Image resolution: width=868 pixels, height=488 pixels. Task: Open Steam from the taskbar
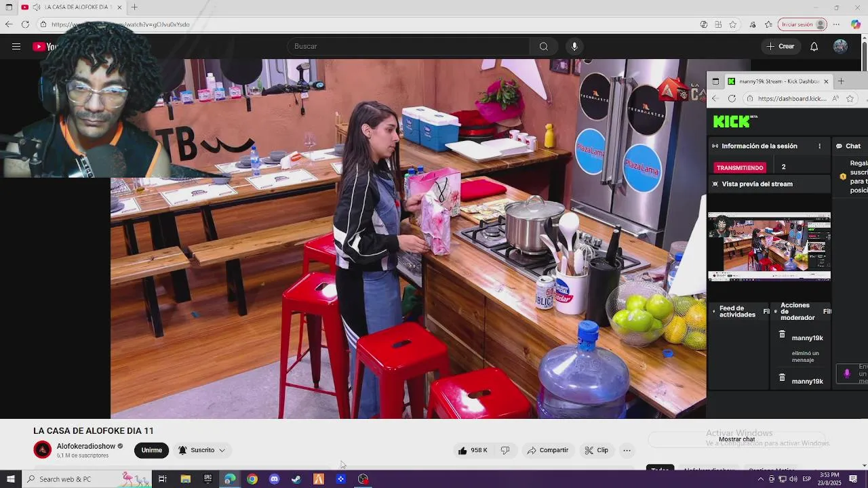(296, 479)
